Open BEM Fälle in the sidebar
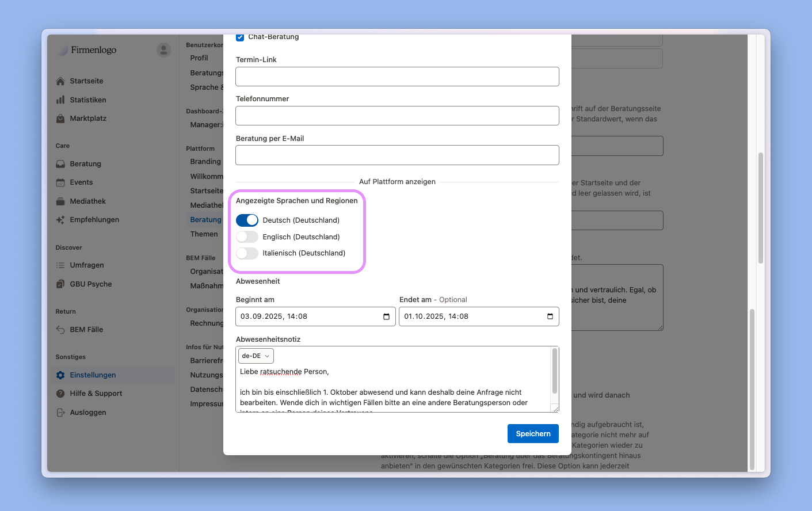This screenshot has height=511, width=812. click(86, 330)
